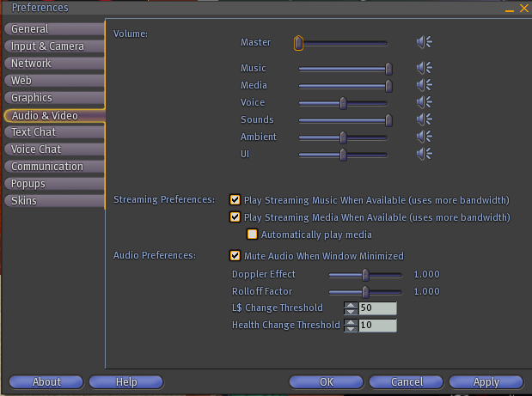Open the Voice Chat tab

click(x=54, y=149)
